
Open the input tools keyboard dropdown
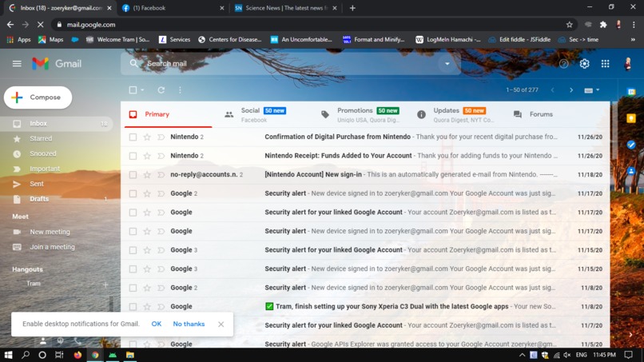click(592, 90)
